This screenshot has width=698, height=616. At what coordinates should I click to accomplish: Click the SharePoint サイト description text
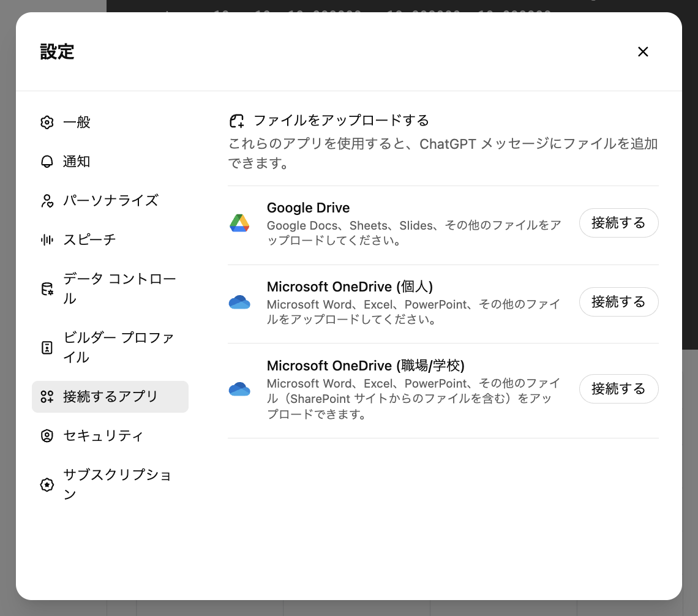[413, 399]
